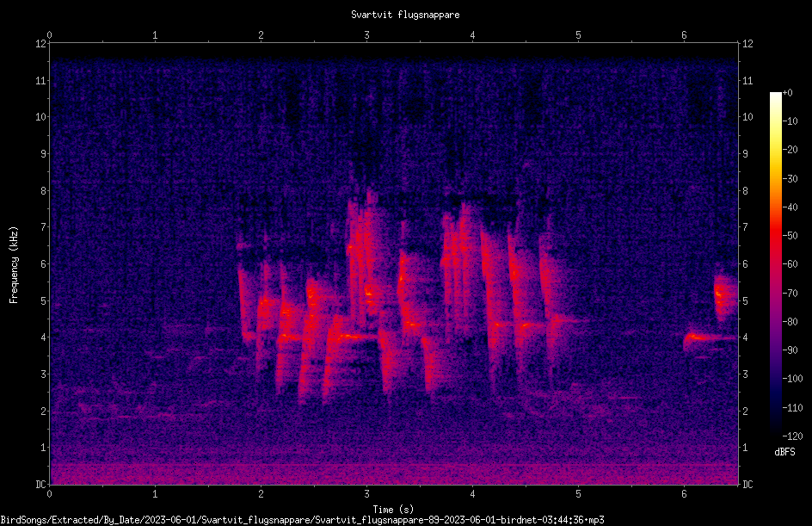This screenshot has width=812, height=526.
Task: Click the 'DC' label on left axis
Action: (41, 485)
